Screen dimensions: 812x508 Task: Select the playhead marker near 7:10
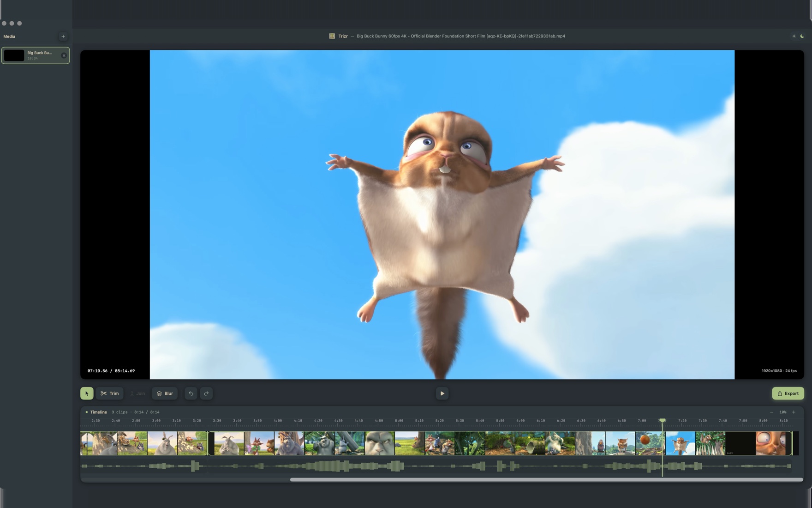663,420
